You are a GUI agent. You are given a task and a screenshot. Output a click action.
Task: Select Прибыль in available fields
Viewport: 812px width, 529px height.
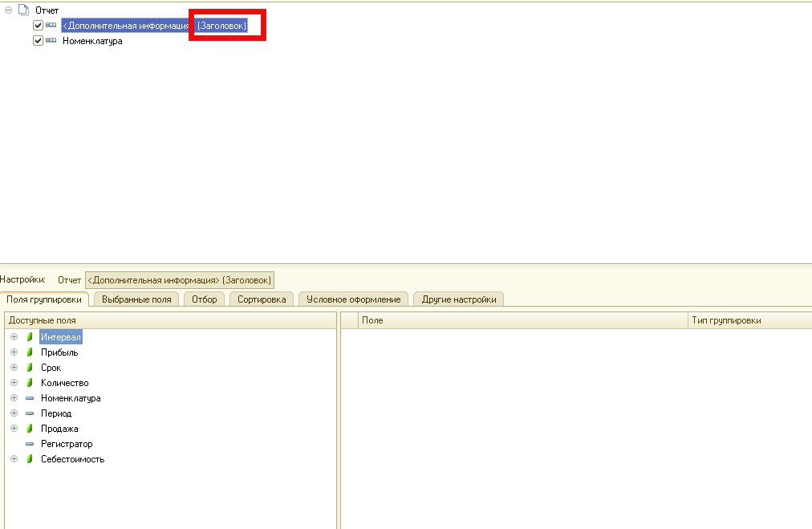pyautogui.click(x=59, y=352)
